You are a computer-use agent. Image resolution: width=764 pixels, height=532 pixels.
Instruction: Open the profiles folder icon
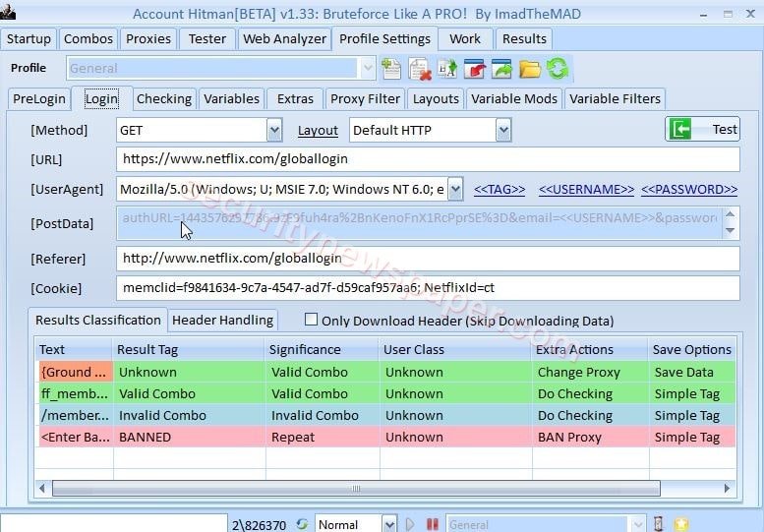pos(530,69)
